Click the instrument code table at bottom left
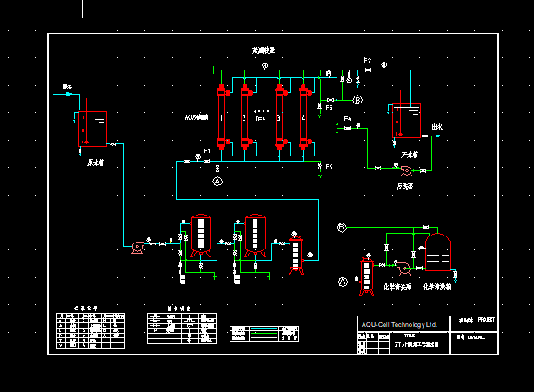 pos(90,330)
